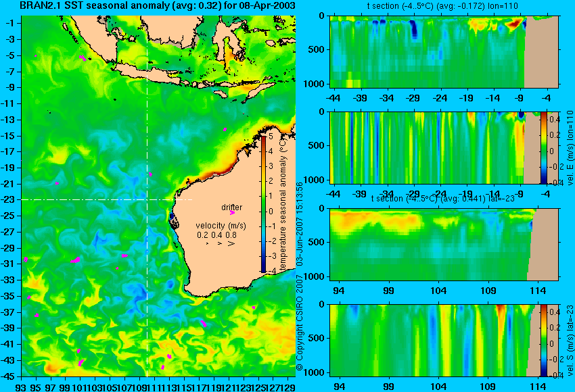The height and width of the screenshot is (392, 575).
Task: Open the temperature section panel at lat=-23
Action: (x=444, y=245)
